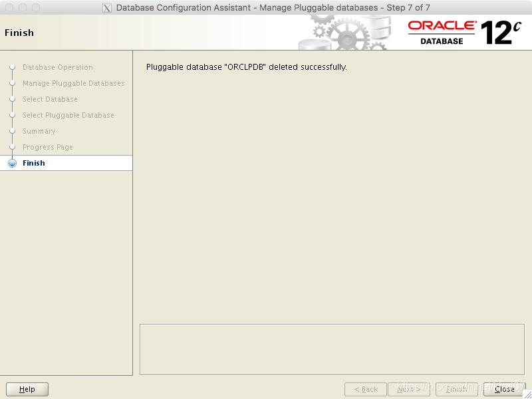Select the Select Pluggable Database step
The width and height of the screenshot is (532, 399).
point(68,115)
